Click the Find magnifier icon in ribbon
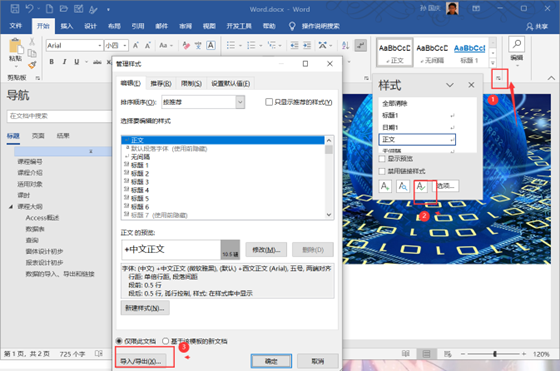This screenshot has width=560, height=371. coord(516,44)
